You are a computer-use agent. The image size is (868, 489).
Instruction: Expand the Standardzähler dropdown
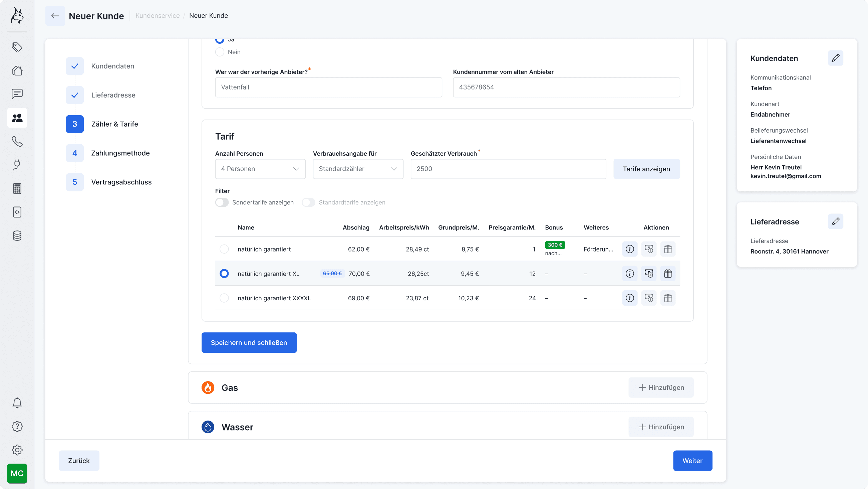[358, 169]
